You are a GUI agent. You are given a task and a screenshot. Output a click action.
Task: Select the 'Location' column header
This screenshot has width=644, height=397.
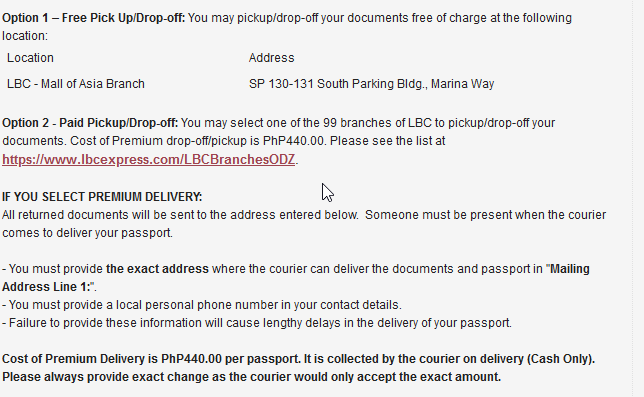click(x=30, y=58)
